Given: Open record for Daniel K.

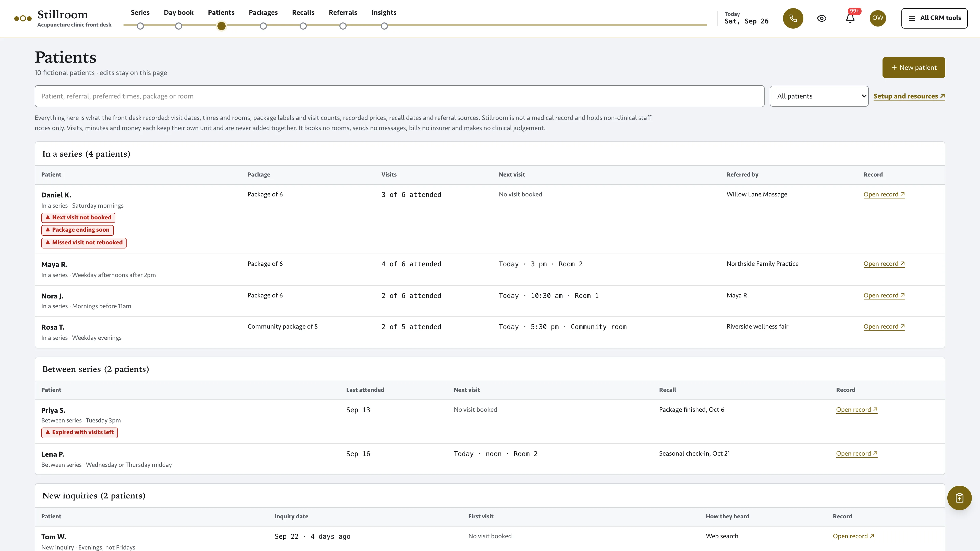Looking at the screenshot, I should (x=884, y=194).
